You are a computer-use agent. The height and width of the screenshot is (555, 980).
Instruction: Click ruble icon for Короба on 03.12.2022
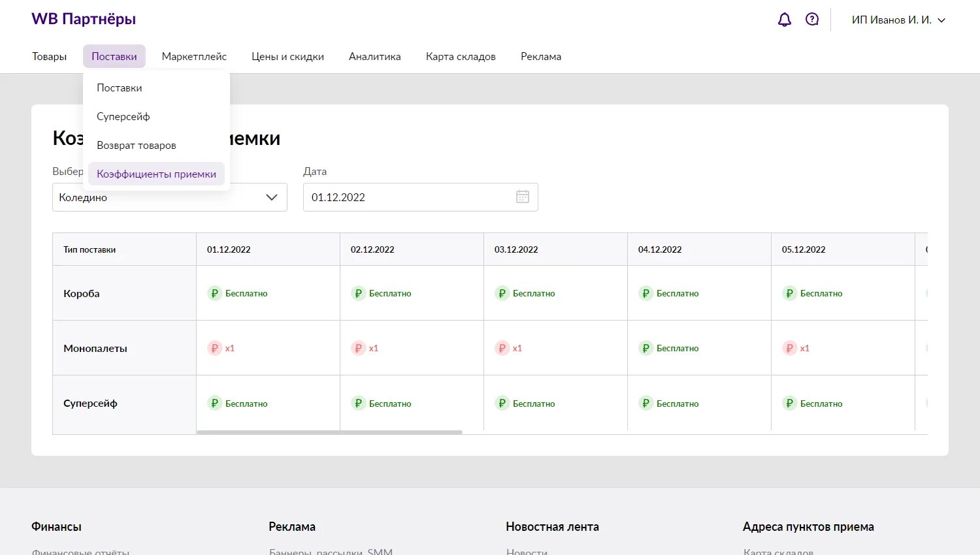502,293
